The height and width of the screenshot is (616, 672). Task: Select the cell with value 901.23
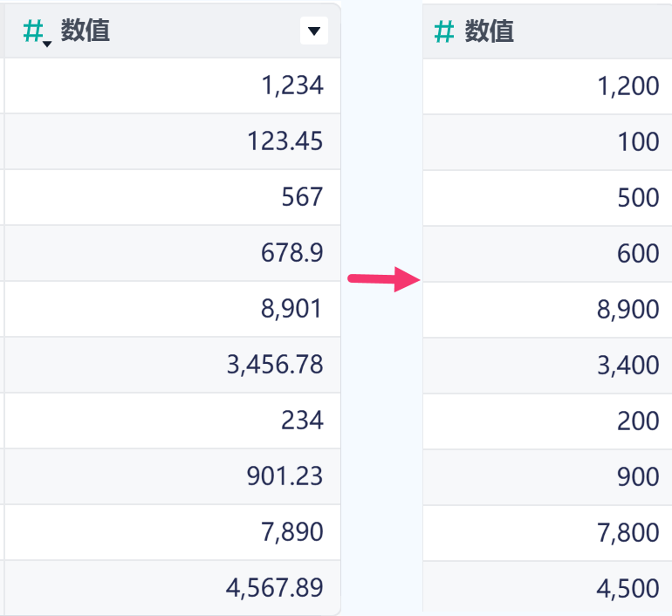click(x=172, y=476)
